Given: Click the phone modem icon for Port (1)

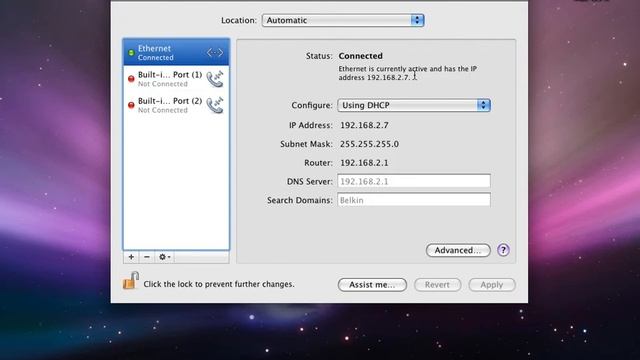Looking at the screenshot, I should click(x=215, y=79).
